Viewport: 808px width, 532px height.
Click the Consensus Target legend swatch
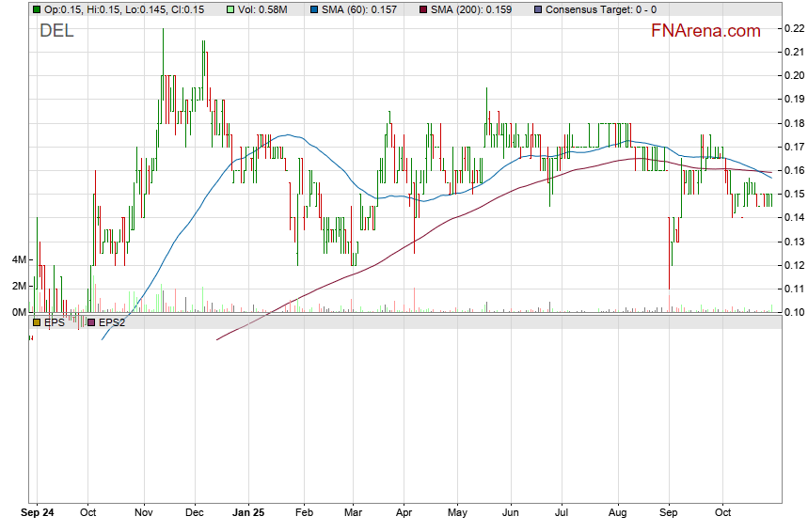click(537, 9)
